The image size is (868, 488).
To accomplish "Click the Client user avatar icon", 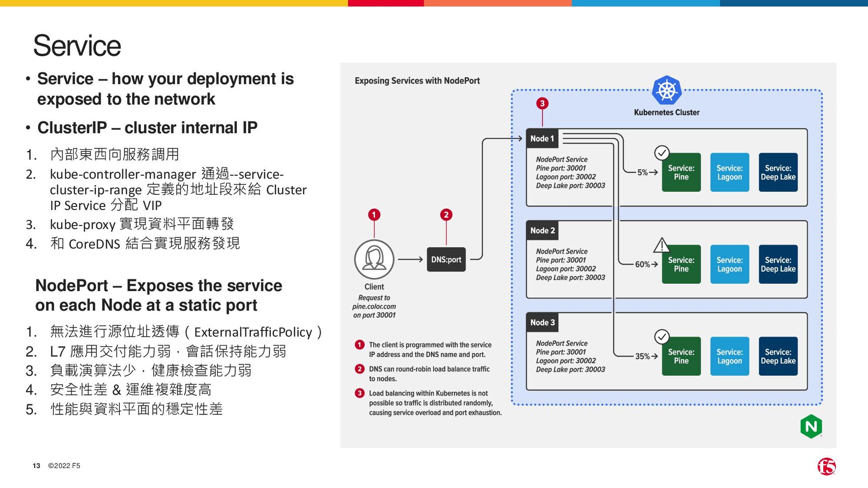I will coord(374,259).
